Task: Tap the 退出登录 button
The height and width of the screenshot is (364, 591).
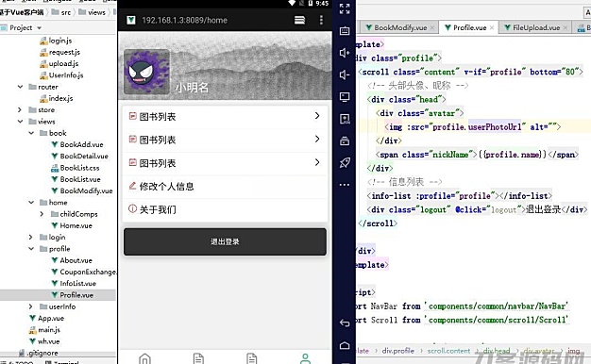Action: (225, 241)
